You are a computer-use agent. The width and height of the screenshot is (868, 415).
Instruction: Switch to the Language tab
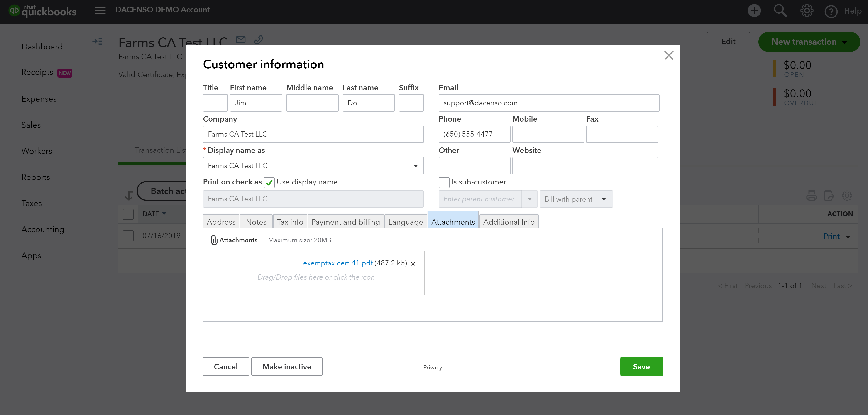405,222
